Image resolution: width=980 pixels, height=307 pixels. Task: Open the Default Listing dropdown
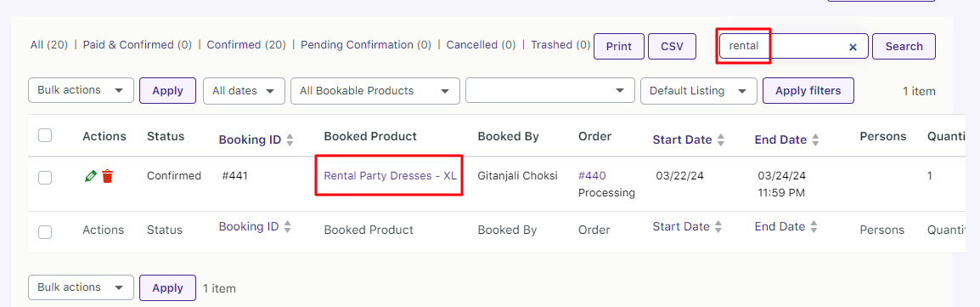tap(699, 91)
